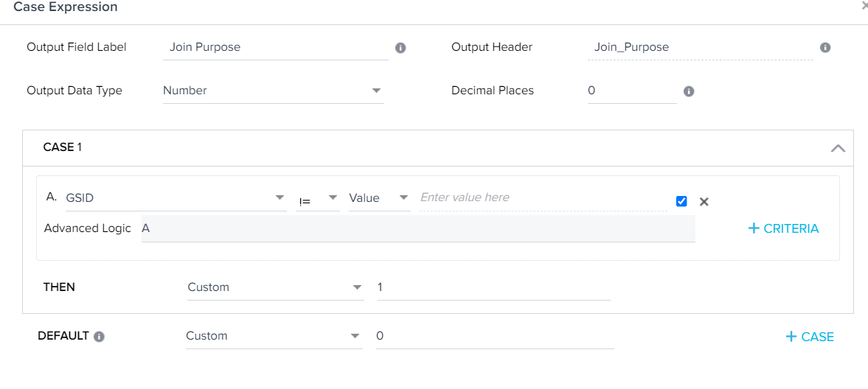Add a new criteria with + CRITERIA
The height and width of the screenshot is (389, 868).
pyautogui.click(x=783, y=228)
